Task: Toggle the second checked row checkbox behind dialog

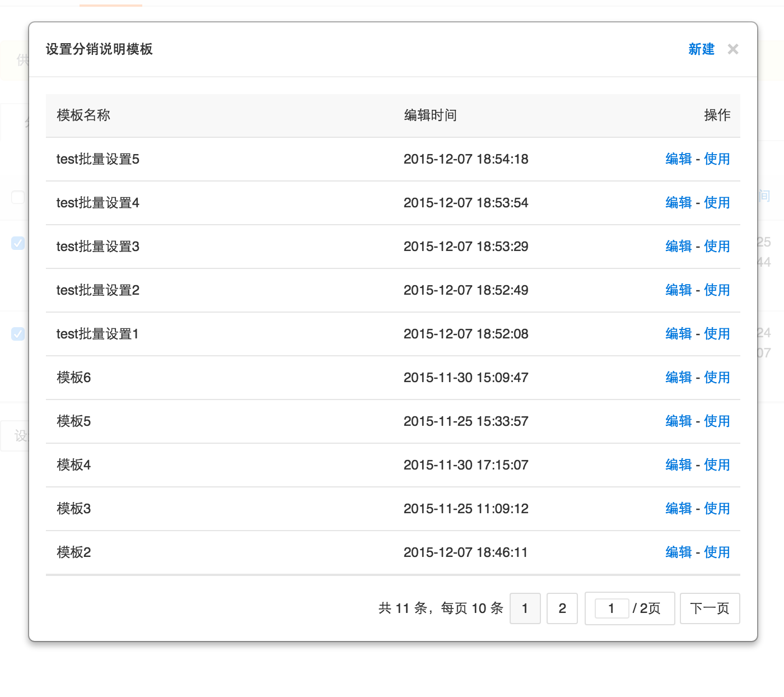Action: coord(18,334)
